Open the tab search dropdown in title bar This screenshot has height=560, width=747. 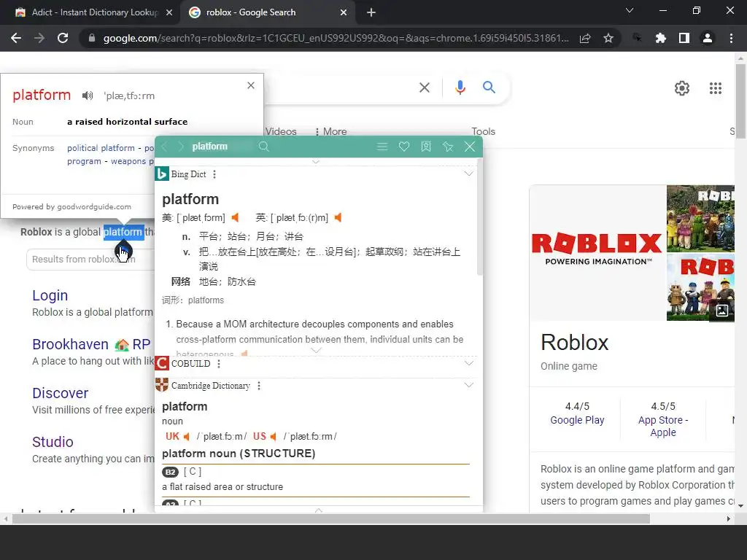point(630,10)
